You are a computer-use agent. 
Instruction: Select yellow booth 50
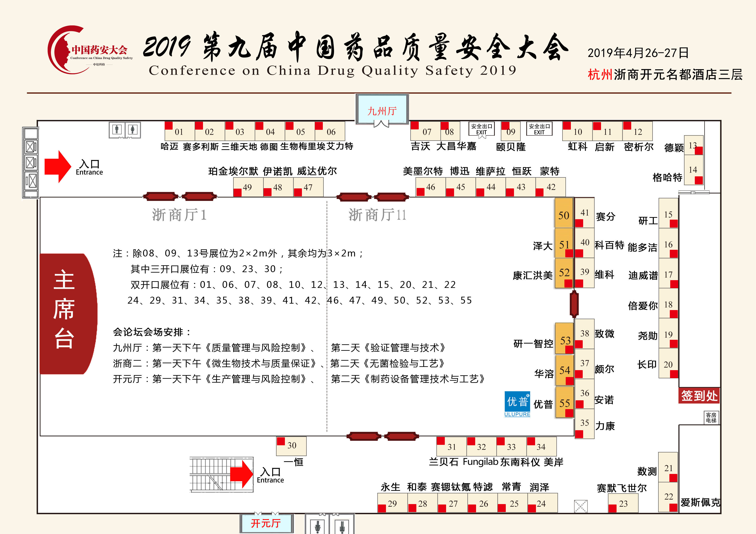tap(564, 213)
